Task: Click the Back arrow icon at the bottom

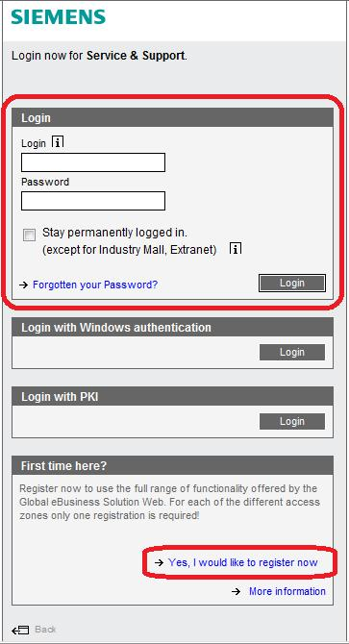Action: (20, 630)
